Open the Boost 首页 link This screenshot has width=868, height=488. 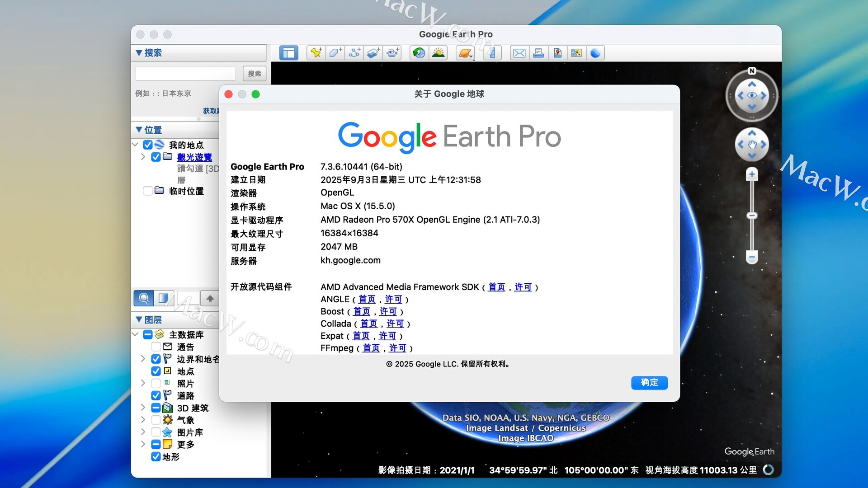[x=362, y=312]
